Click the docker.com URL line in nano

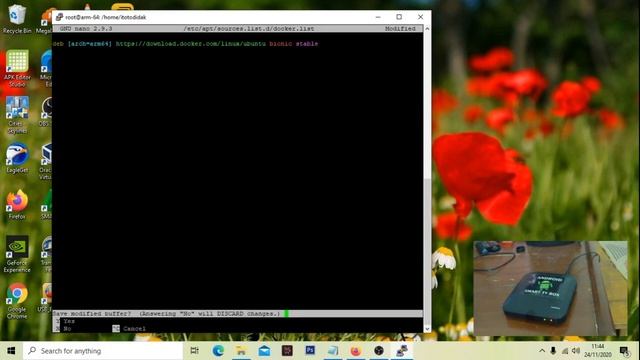tap(185, 44)
